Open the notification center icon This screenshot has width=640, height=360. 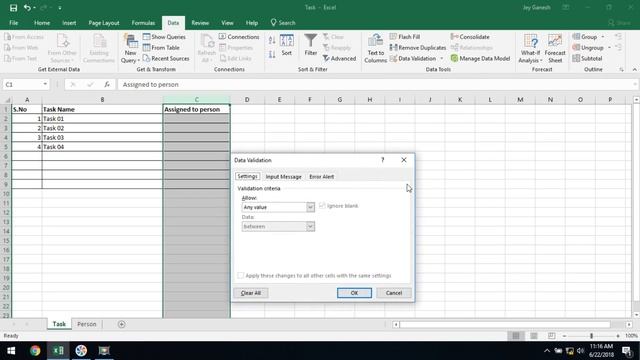click(x=627, y=351)
